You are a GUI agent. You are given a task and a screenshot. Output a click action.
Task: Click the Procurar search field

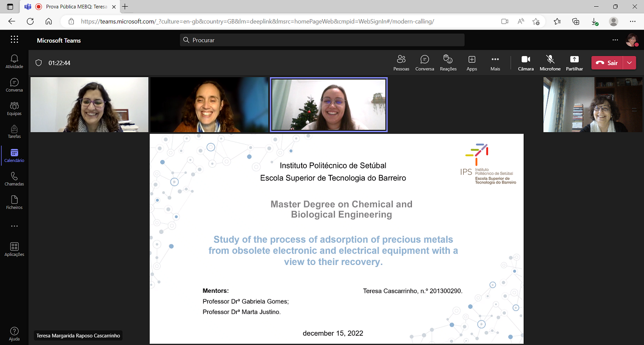coord(322,40)
